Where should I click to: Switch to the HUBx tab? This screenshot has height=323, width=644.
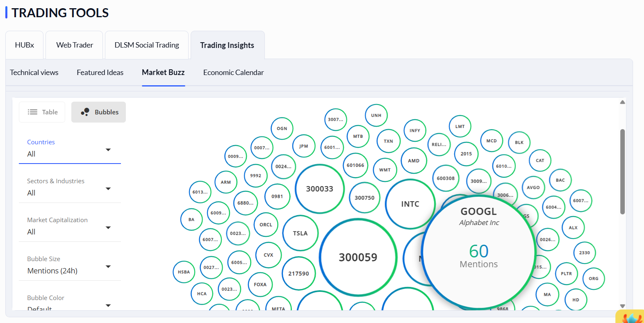[x=24, y=45]
